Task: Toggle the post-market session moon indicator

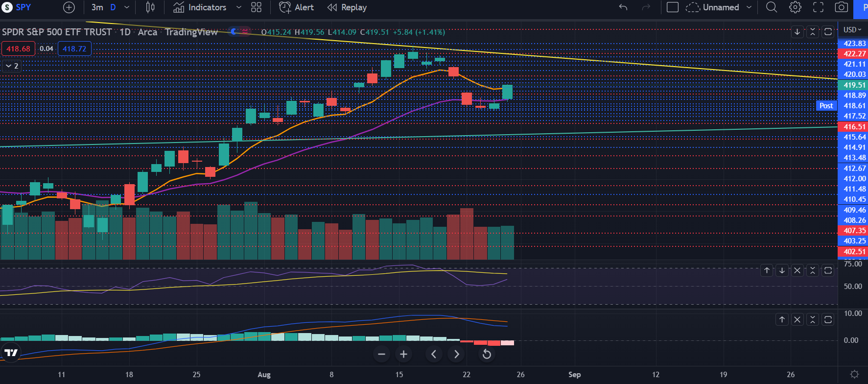Action: pos(235,32)
